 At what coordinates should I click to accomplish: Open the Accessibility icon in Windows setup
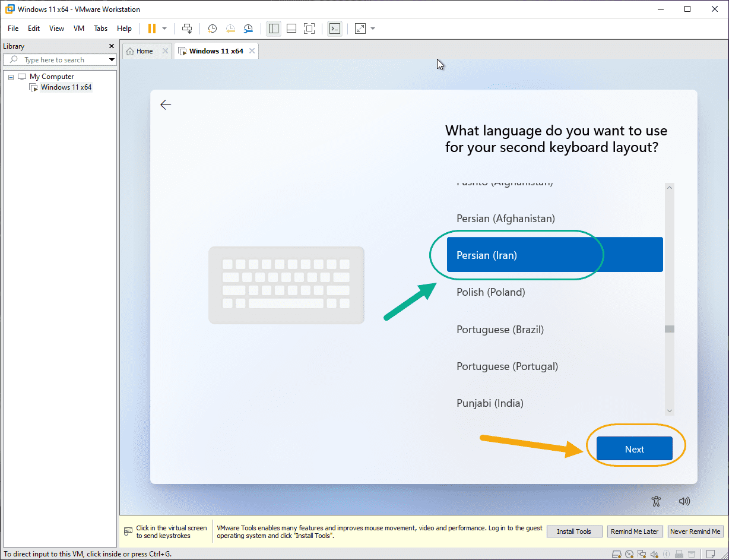656,501
